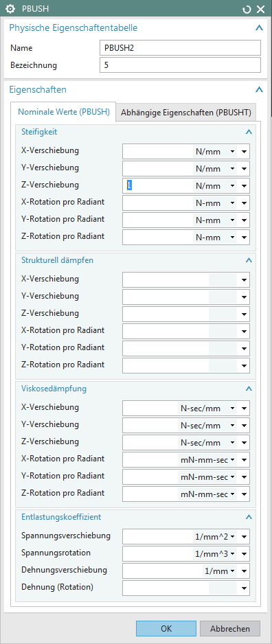This screenshot has height=644, width=272.
Task: Click the Abbrechen button
Action: [230, 628]
